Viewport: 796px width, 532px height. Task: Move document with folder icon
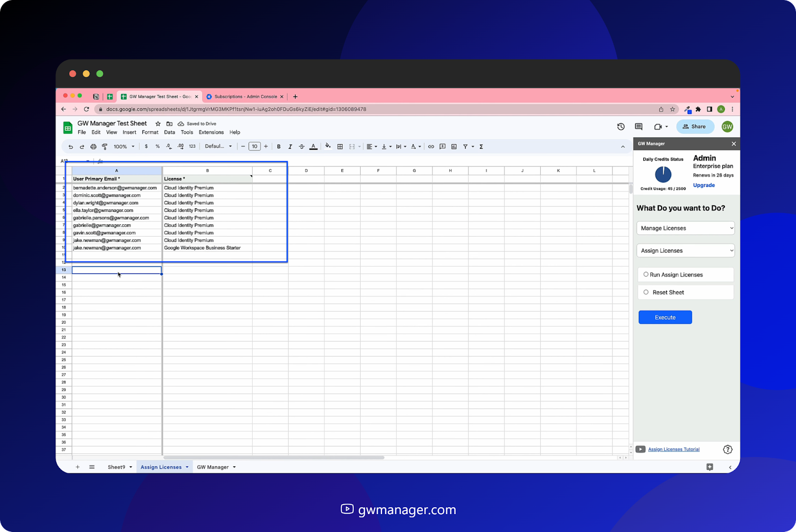(169, 124)
